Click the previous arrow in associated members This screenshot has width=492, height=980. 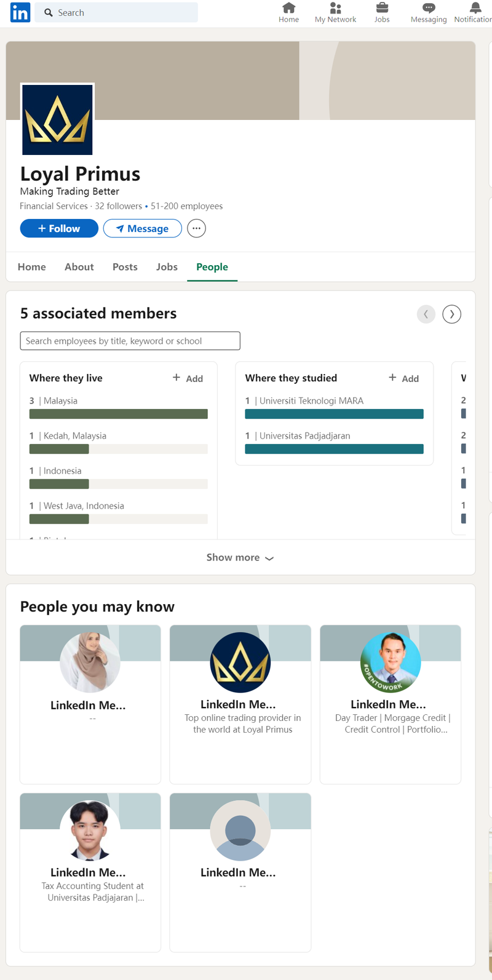426,314
